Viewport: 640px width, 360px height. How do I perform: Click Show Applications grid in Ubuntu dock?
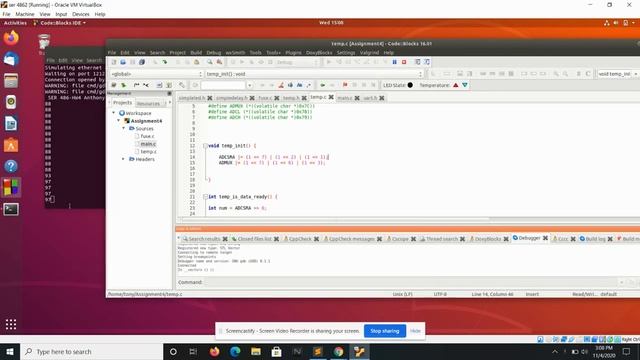[11, 324]
